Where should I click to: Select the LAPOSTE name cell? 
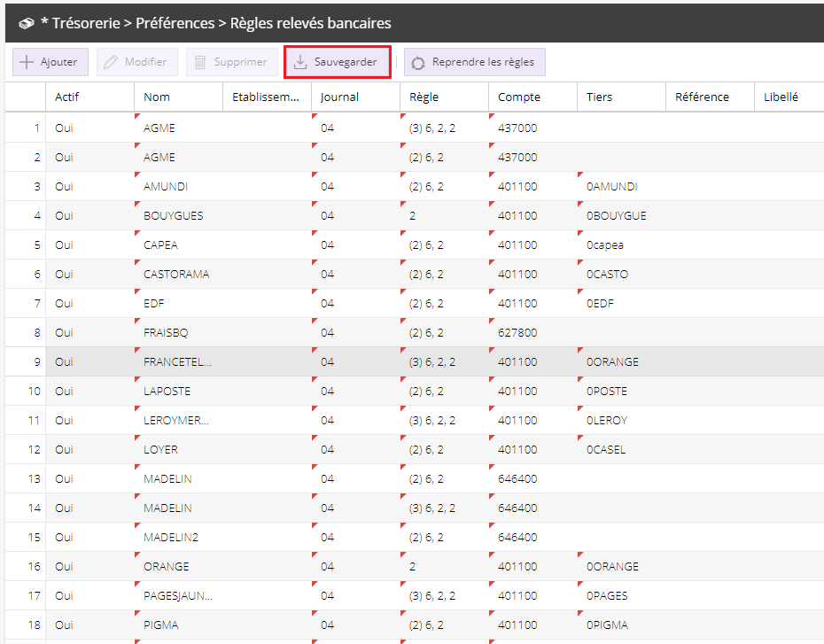tap(179, 392)
